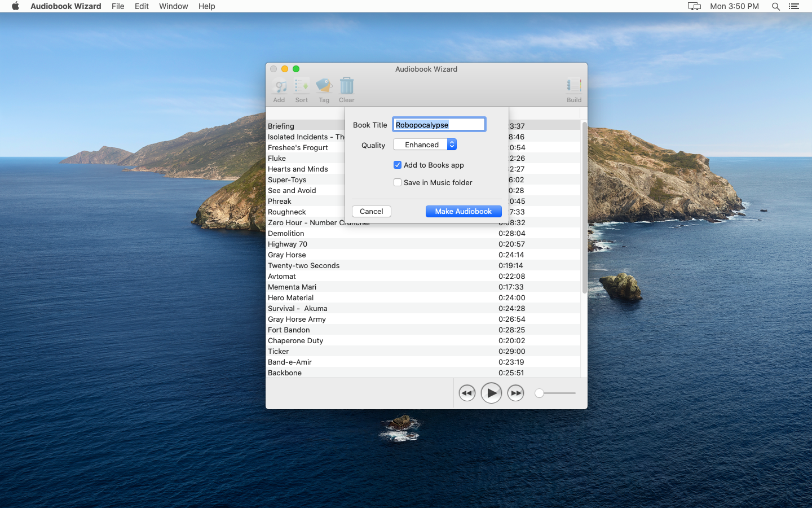Open the Edit menu
Image resolution: width=812 pixels, height=508 pixels.
click(x=142, y=6)
